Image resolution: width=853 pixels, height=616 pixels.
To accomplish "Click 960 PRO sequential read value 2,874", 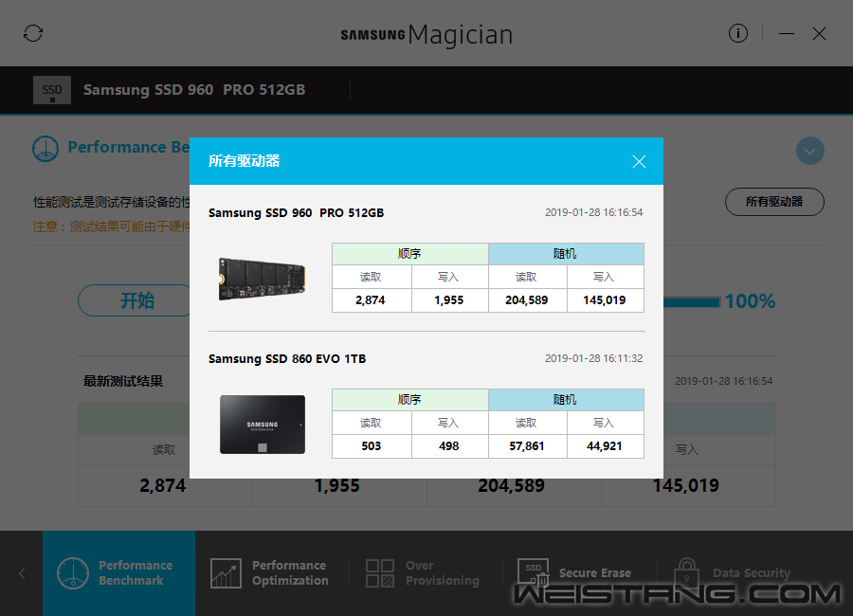I will point(371,300).
